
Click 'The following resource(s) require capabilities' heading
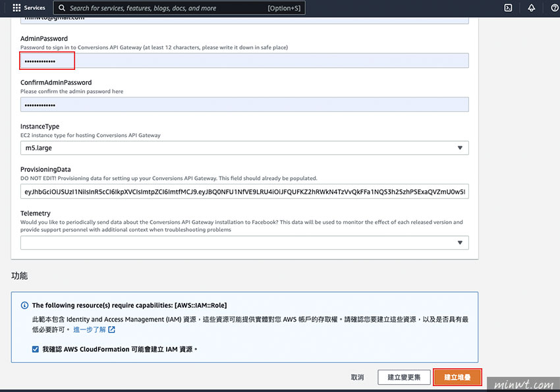(x=129, y=305)
